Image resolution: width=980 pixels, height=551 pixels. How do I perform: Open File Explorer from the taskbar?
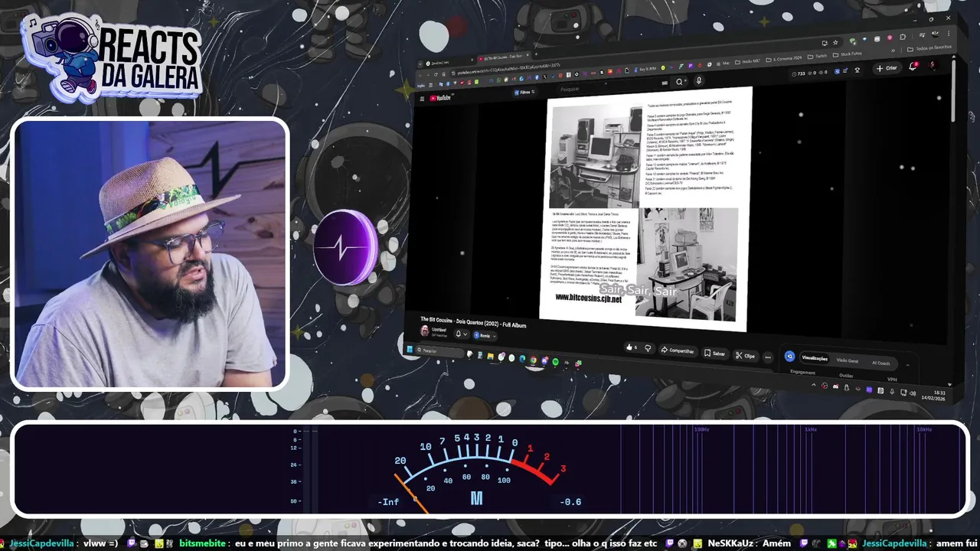[x=490, y=356]
